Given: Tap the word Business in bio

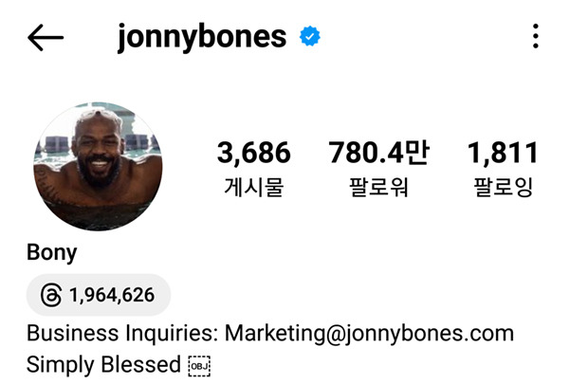Looking at the screenshot, I should click(72, 333).
